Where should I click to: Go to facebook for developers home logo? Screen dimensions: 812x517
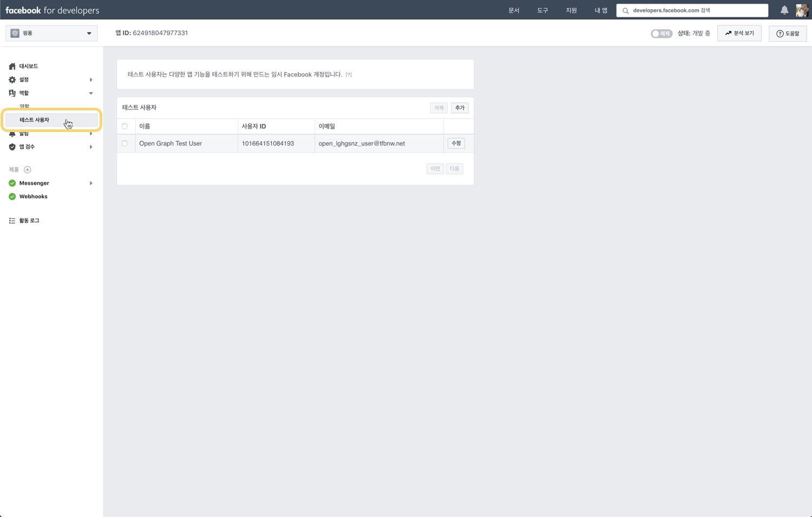click(53, 10)
